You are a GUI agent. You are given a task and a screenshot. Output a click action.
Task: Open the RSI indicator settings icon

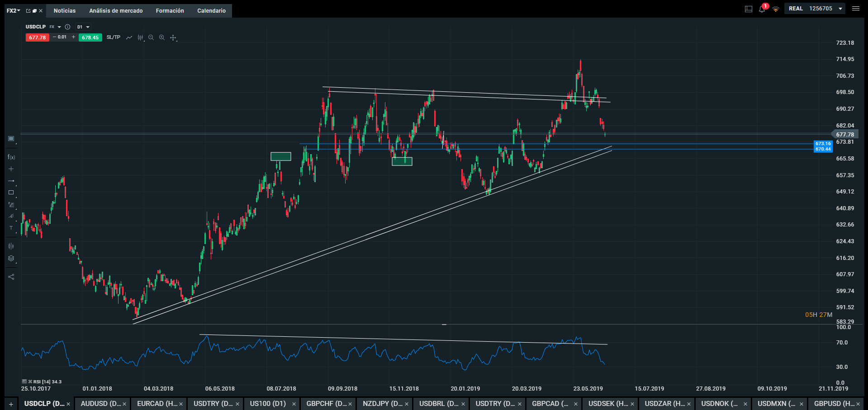[x=24, y=382]
